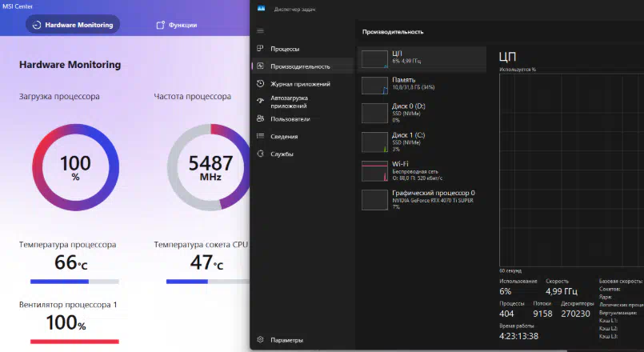Click the large ЦП heading above the graph
Viewport: 644px width, 352px height.
pyautogui.click(x=508, y=57)
